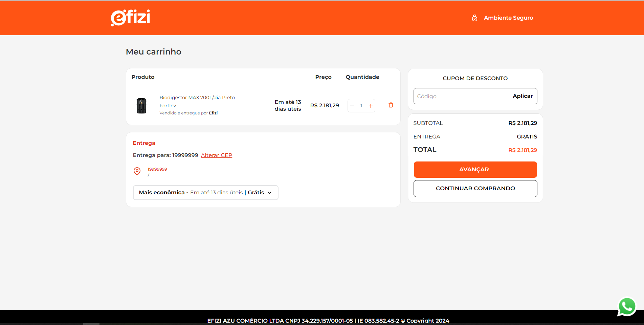
Task: Click the Alterar CEP link
Action: 217,155
